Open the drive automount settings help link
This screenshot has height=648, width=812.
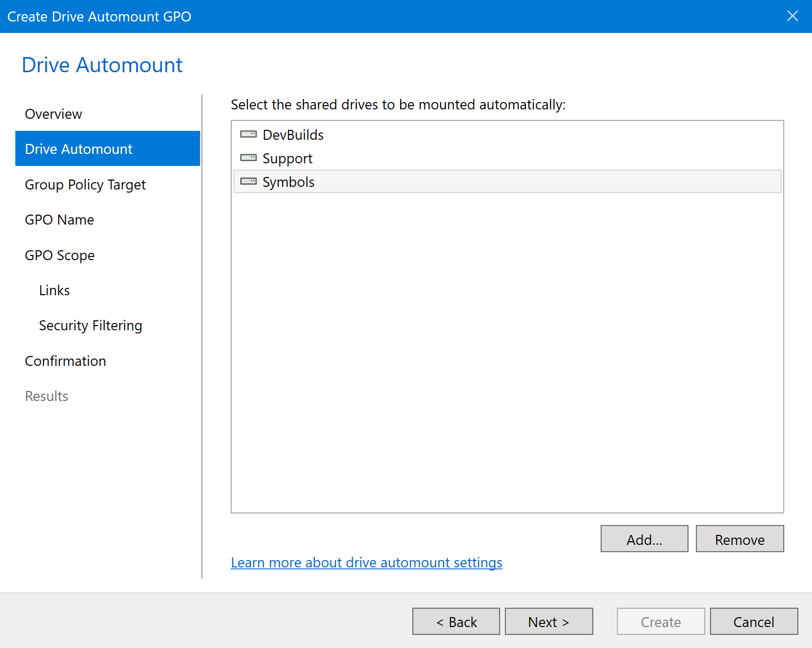366,563
